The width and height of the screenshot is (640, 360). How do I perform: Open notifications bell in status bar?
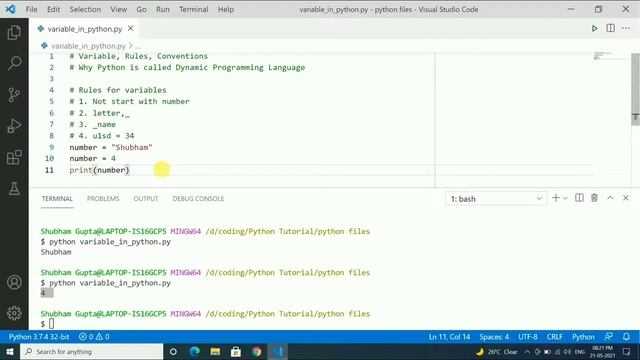pyautogui.click(x=626, y=337)
